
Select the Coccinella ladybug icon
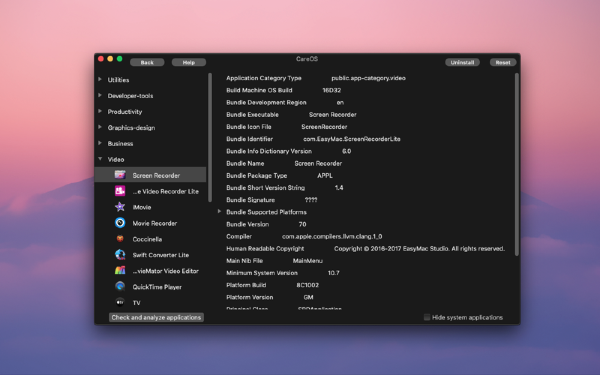[x=120, y=239]
